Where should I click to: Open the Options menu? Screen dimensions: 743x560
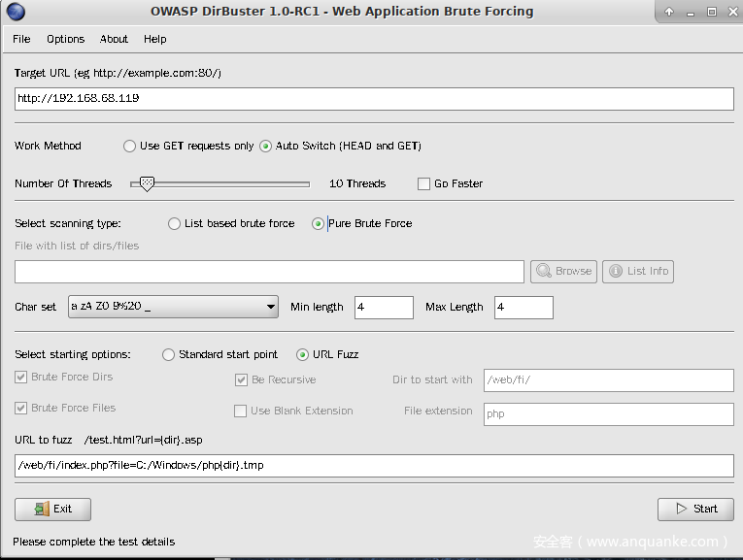(65, 39)
